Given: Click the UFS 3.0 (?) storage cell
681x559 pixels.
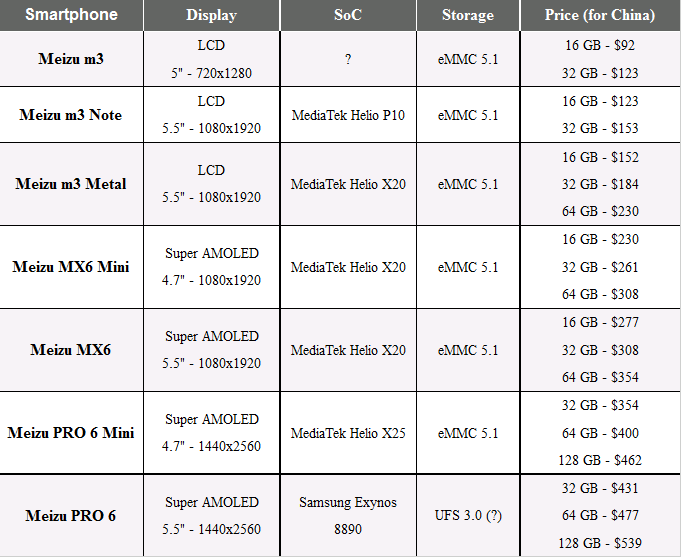Looking at the screenshot, I should tap(468, 516).
